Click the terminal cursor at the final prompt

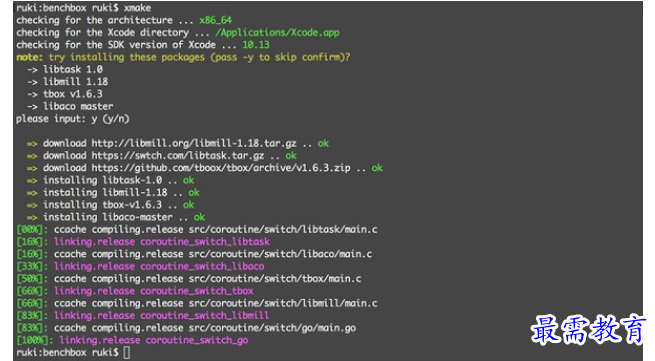click(x=126, y=353)
